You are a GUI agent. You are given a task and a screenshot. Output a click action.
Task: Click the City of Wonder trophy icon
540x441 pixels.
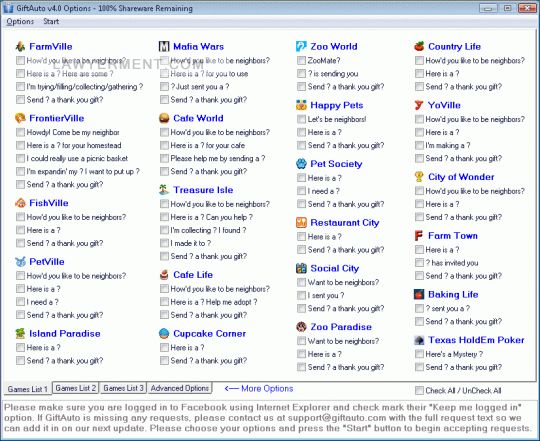(419, 177)
